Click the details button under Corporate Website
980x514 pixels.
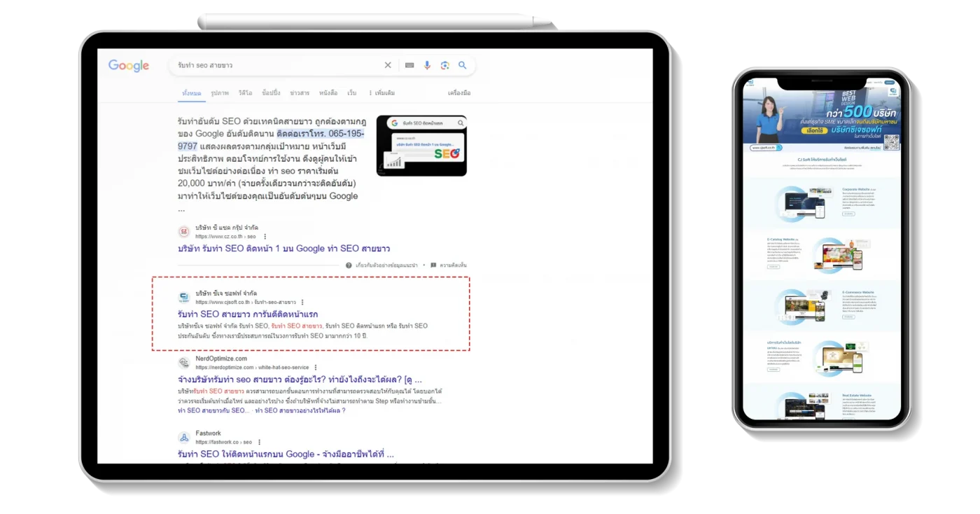[848, 214]
